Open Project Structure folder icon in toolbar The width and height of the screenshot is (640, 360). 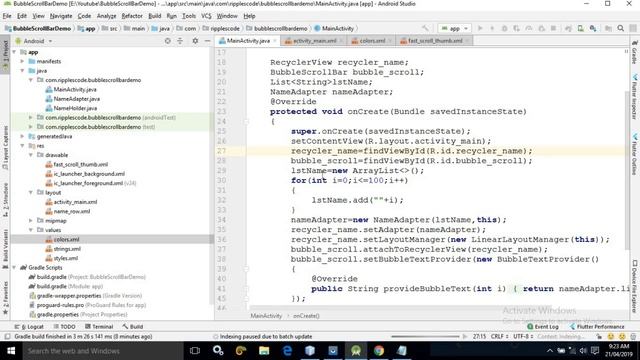click(x=608, y=28)
